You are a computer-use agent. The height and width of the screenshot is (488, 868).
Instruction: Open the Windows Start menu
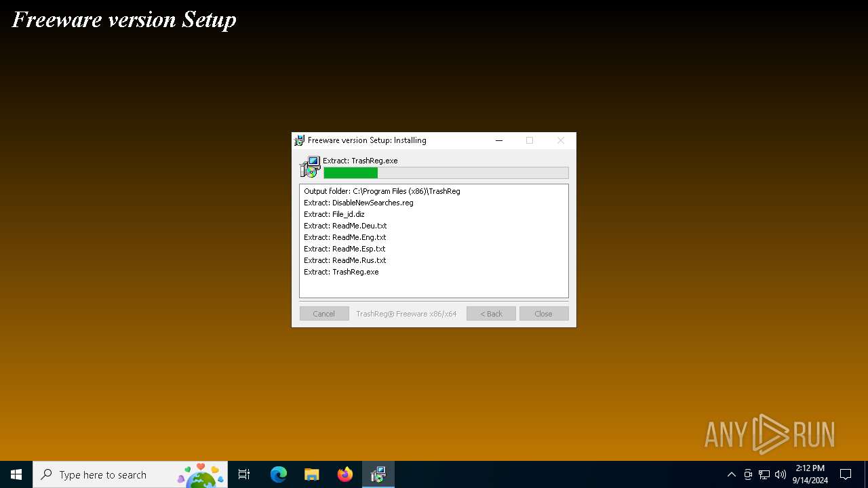(16, 474)
